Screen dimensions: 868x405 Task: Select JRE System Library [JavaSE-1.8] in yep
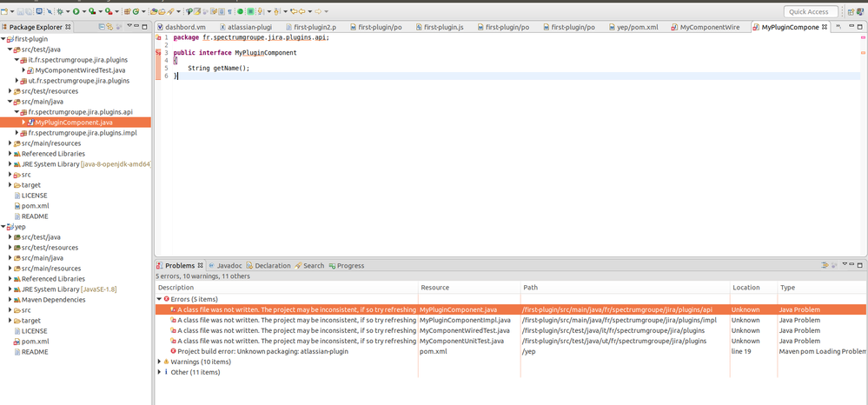point(69,289)
